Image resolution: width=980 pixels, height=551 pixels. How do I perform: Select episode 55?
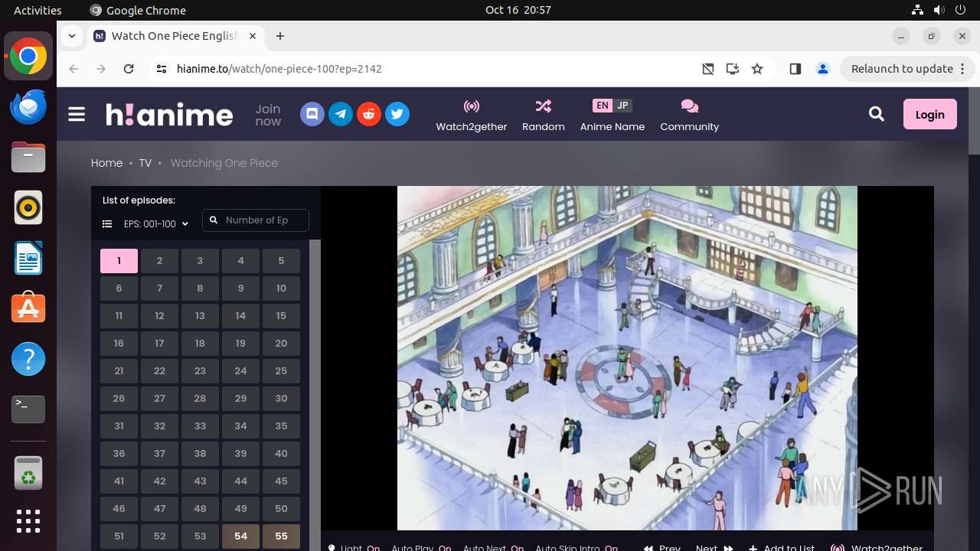[x=281, y=536]
